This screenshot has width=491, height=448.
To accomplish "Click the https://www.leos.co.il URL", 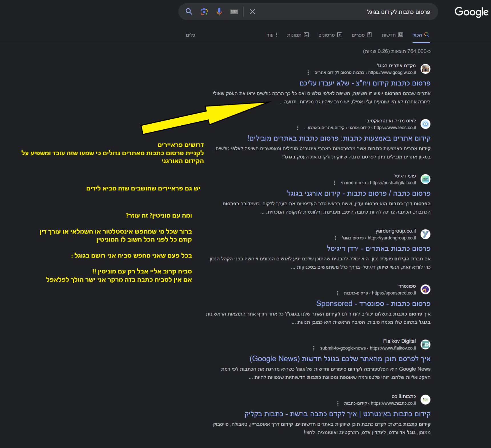I will pos(395,128).
